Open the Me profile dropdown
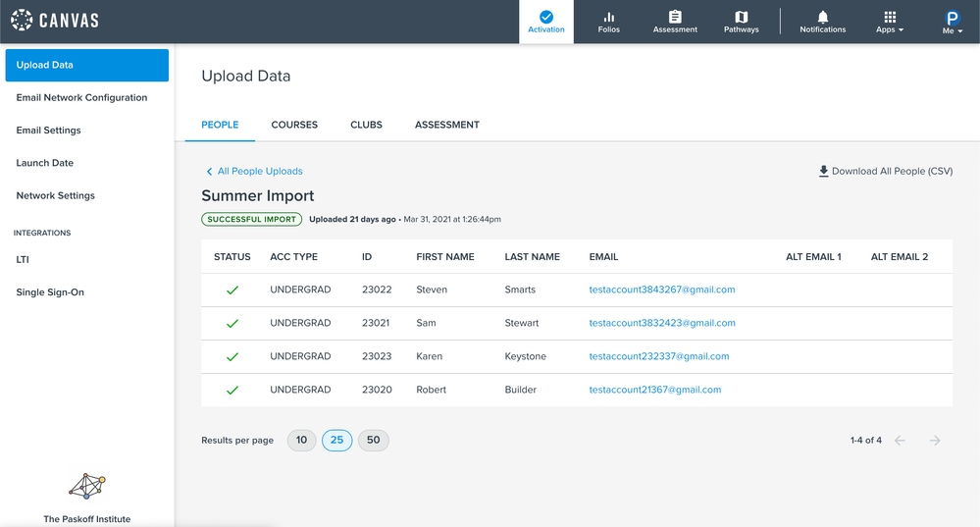This screenshot has height=527, width=980. coord(952,22)
